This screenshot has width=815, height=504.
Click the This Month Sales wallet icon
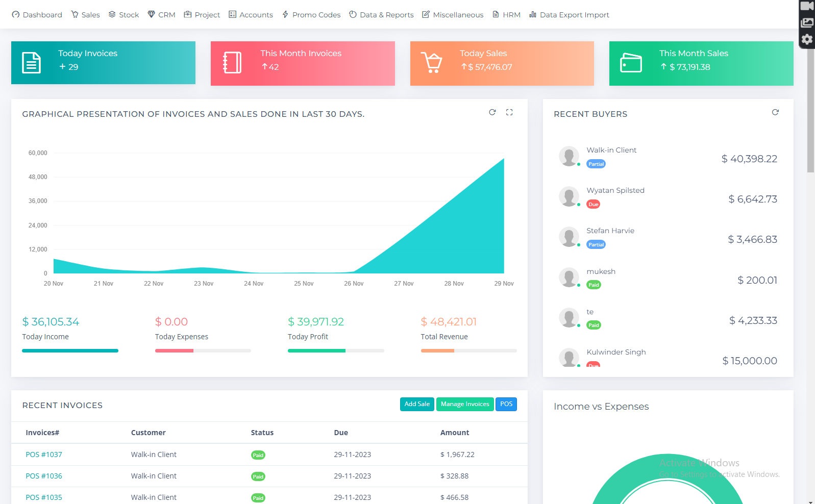[631, 63]
